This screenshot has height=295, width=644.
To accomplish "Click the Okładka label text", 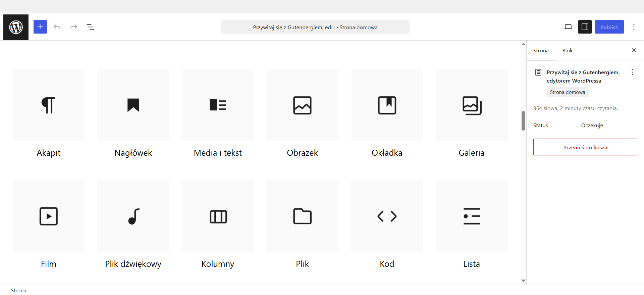I will tap(387, 153).
